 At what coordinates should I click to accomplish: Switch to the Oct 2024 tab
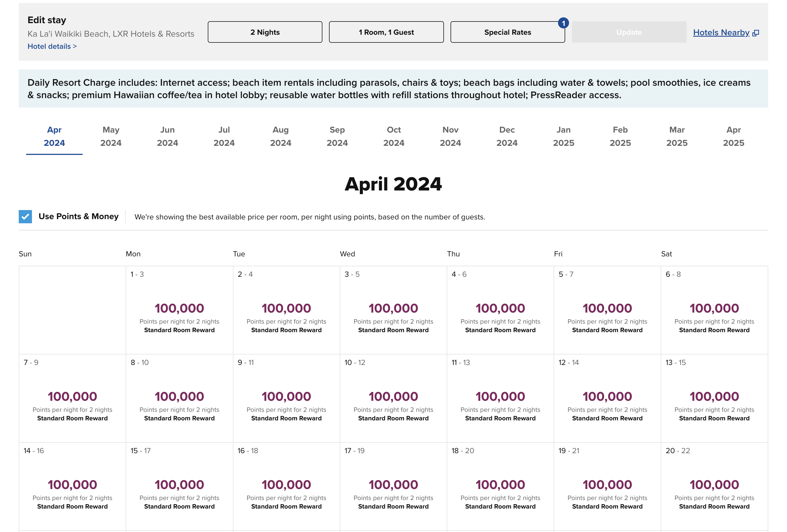tap(394, 136)
